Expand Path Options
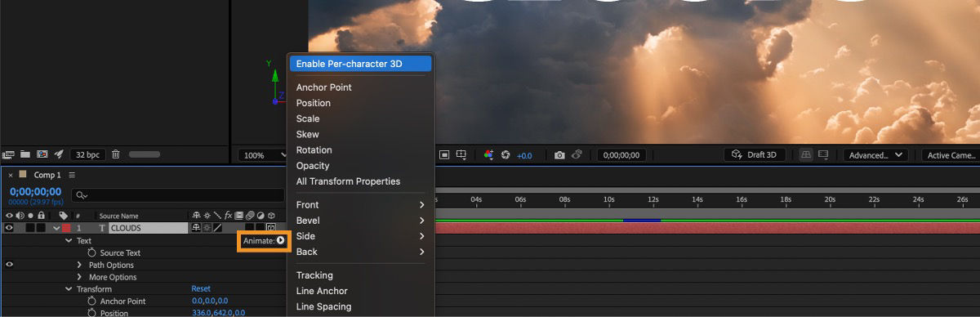The height and width of the screenshot is (317, 980). pos(80,265)
